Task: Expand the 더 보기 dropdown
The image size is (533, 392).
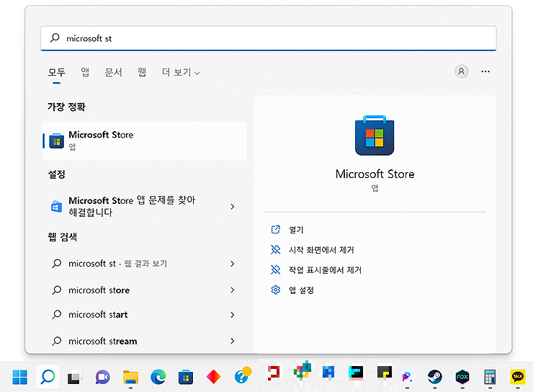Action: (181, 72)
